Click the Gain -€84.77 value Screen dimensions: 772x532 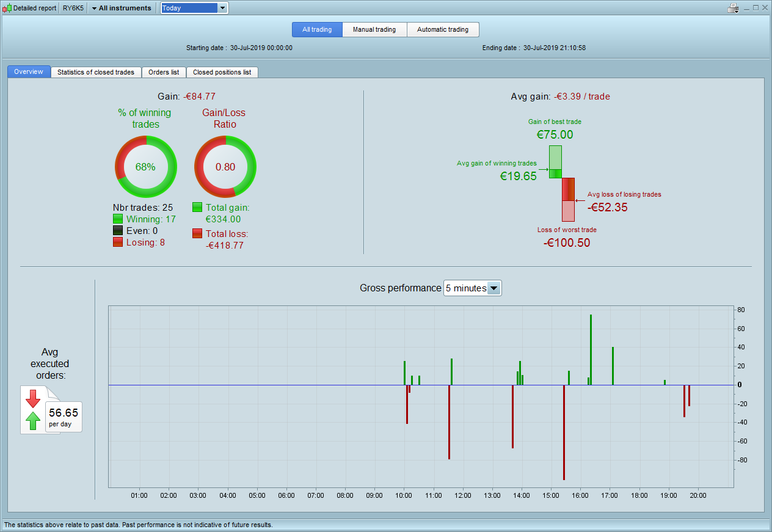coord(199,97)
